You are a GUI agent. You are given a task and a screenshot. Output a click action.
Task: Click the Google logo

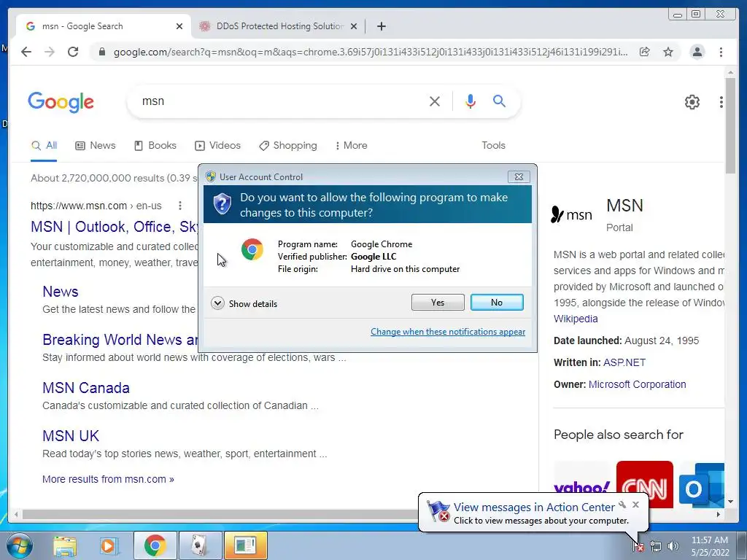point(61,102)
